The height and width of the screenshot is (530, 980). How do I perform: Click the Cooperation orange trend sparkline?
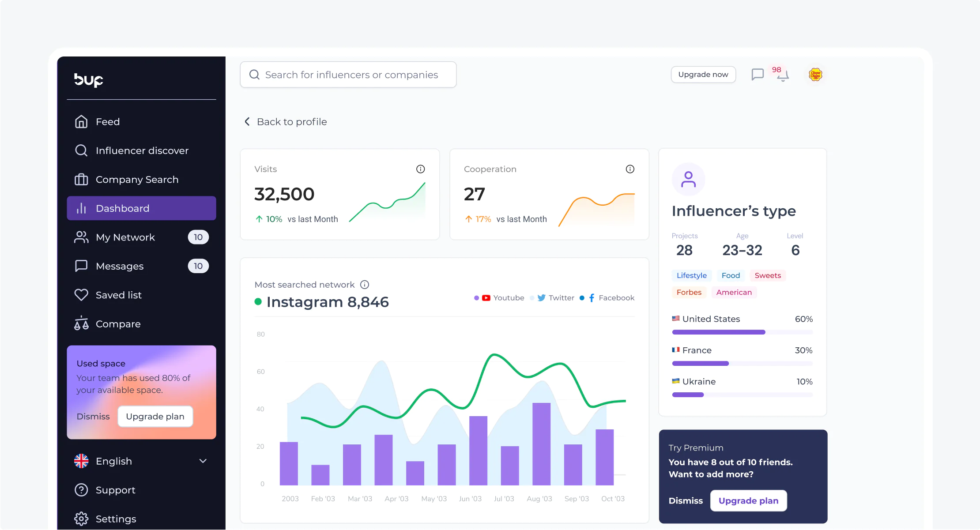click(x=596, y=210)
